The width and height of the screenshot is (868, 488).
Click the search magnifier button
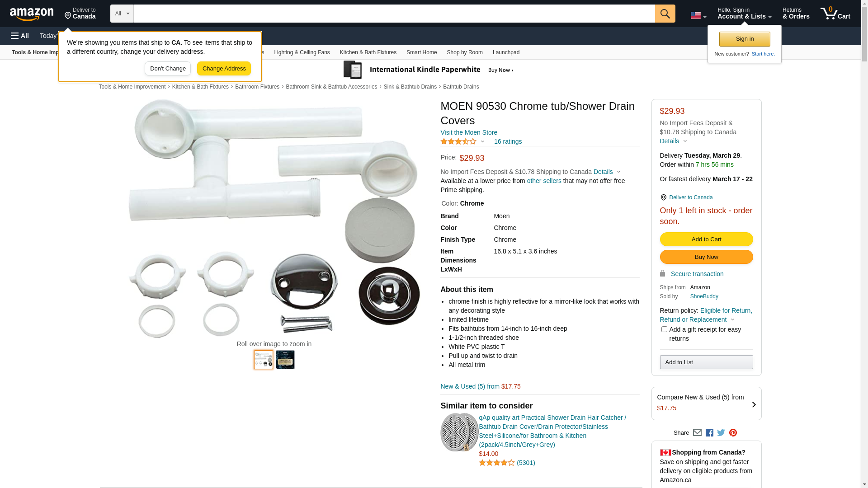coord(665,14)
